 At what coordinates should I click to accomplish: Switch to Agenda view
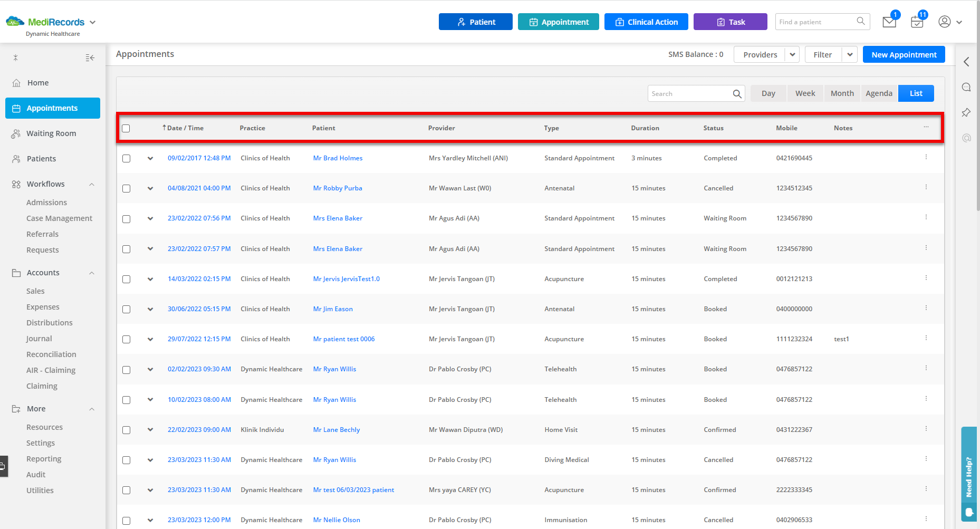879,93
